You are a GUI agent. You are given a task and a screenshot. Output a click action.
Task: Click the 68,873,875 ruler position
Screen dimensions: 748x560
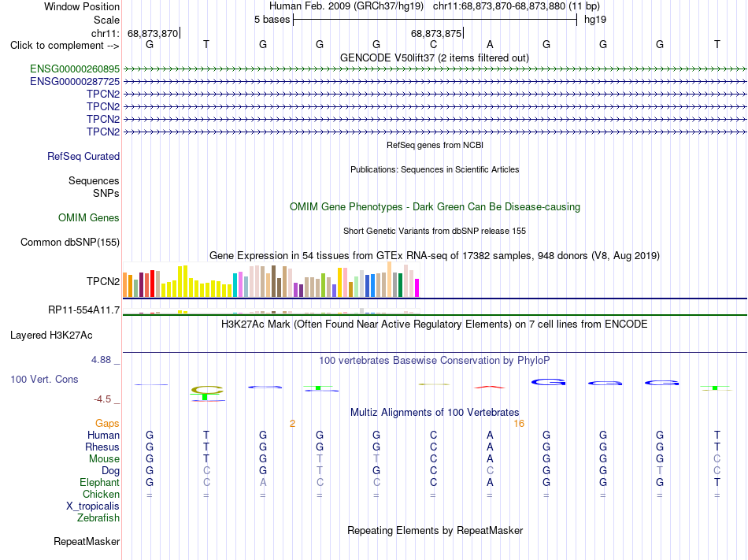tap(436, 34)
